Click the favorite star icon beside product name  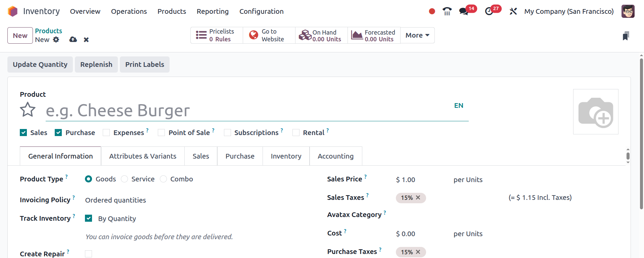click(28, 110)
